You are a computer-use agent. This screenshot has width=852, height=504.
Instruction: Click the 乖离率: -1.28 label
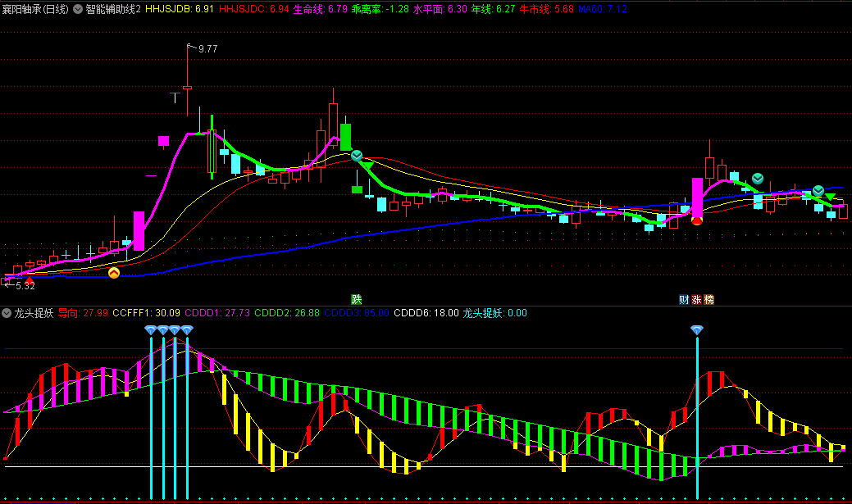coord(380,9)
